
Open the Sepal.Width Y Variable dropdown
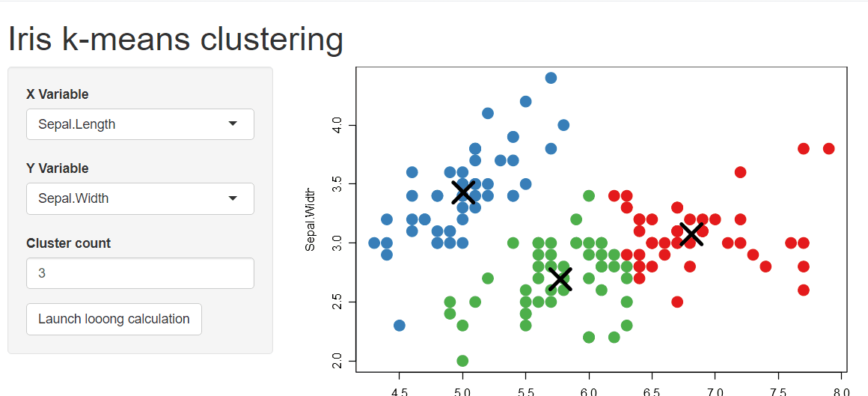pyautogui.click(x=140, y=198)
